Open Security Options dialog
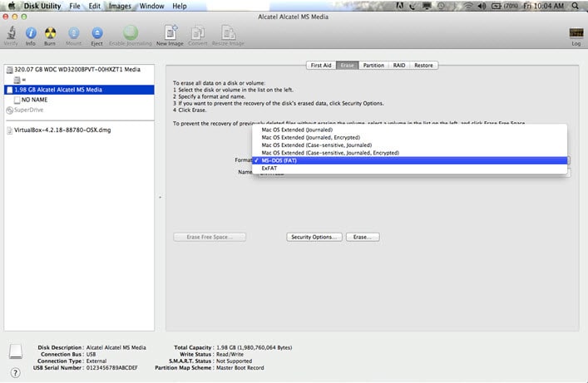 (x=314, y=238)
